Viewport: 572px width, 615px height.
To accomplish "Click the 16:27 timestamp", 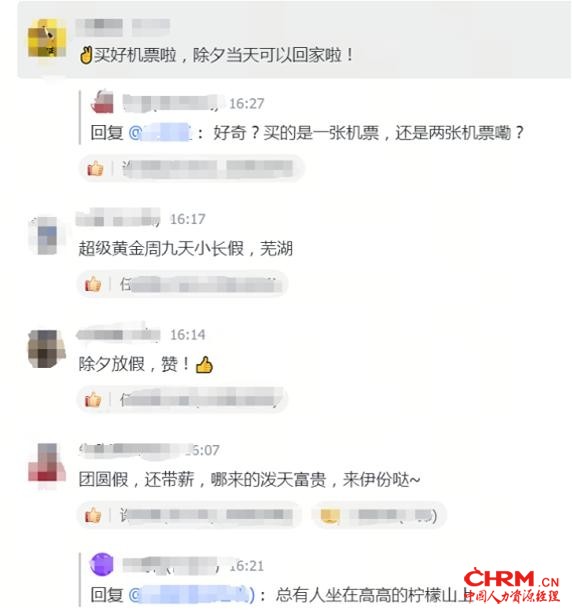I will (x=246, y=104).
